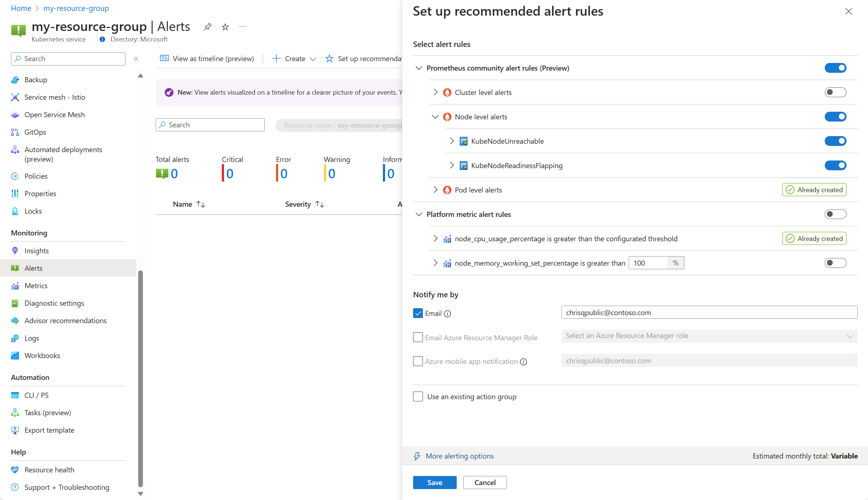The height and width of the screenshot is (500, 868).
Task: Toggle KubeNodeUnreachable alert rule
Action: 836,141
